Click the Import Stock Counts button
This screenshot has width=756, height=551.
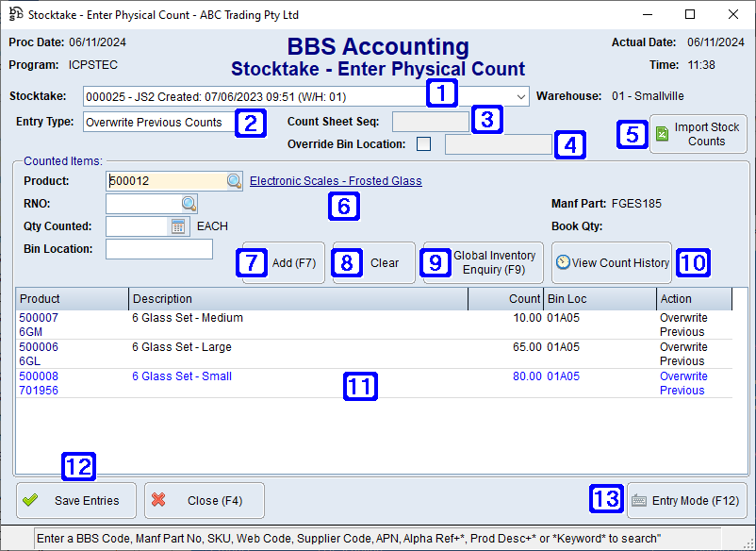[x=698, y=134]
